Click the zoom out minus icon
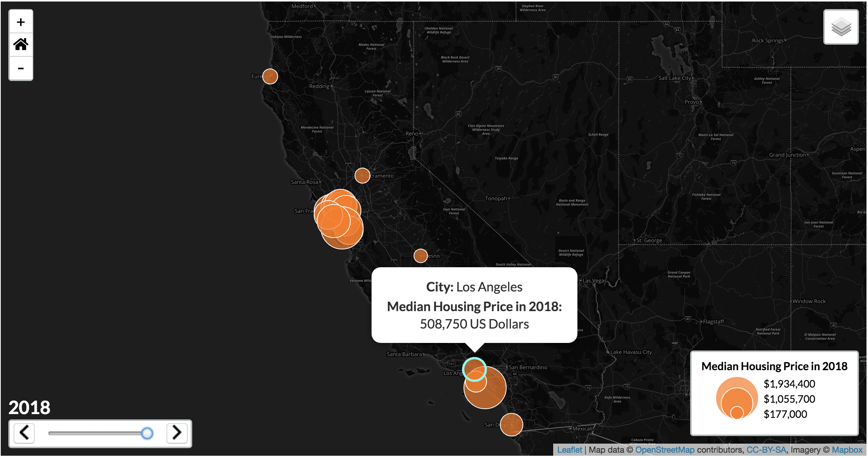Screen dimensions: 868x458 [x=21, y=69]
